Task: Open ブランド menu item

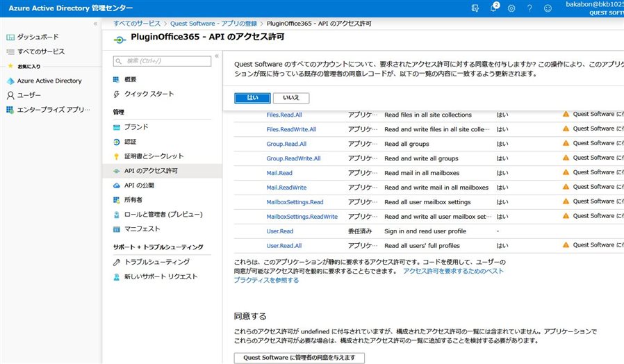Action: 136,127
